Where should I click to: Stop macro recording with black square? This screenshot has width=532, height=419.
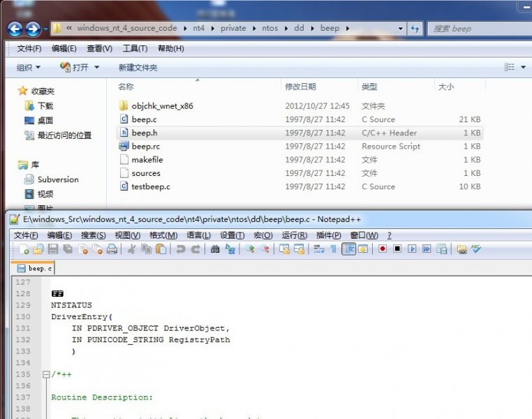397,249
